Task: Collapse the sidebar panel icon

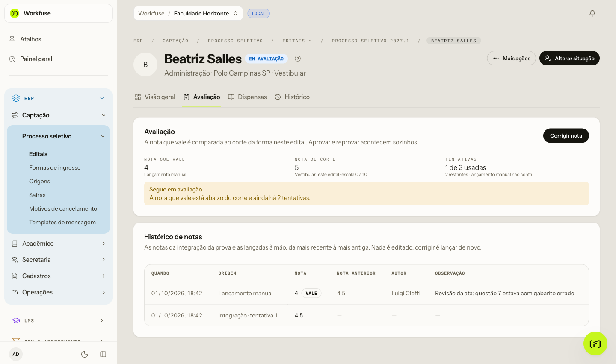Action: (x=103, y=354)
